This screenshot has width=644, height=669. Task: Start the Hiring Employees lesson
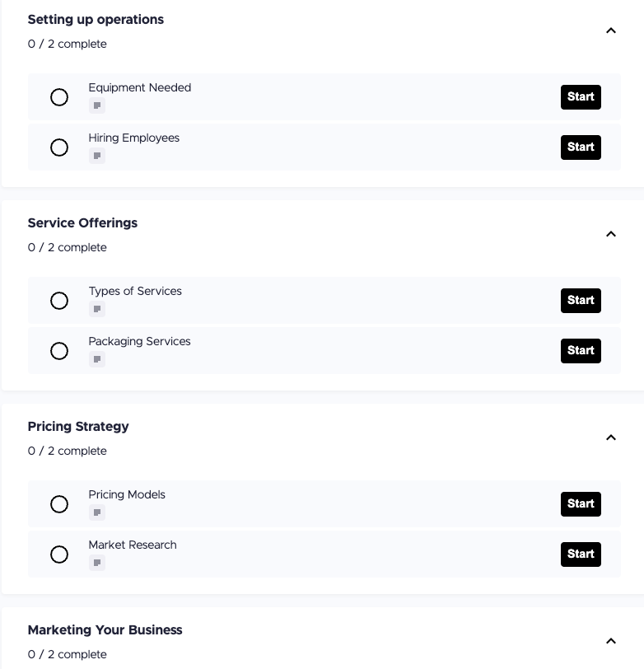coord(581,147)
